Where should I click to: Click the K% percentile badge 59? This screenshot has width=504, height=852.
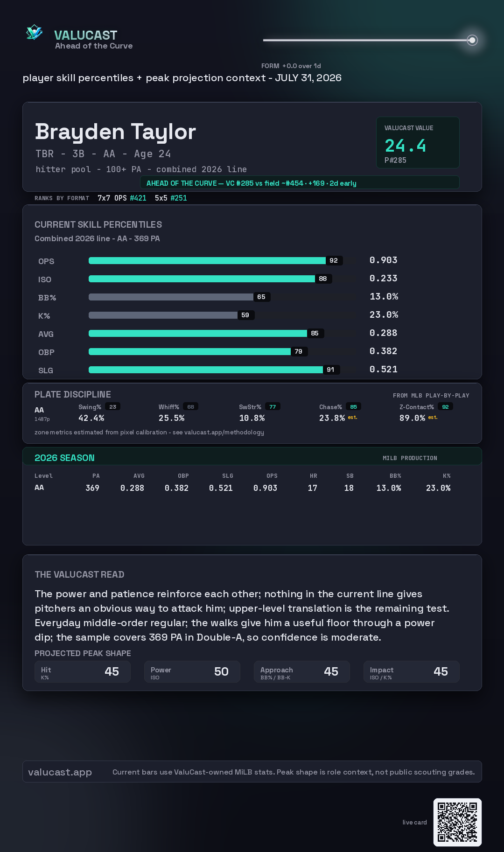245,315
